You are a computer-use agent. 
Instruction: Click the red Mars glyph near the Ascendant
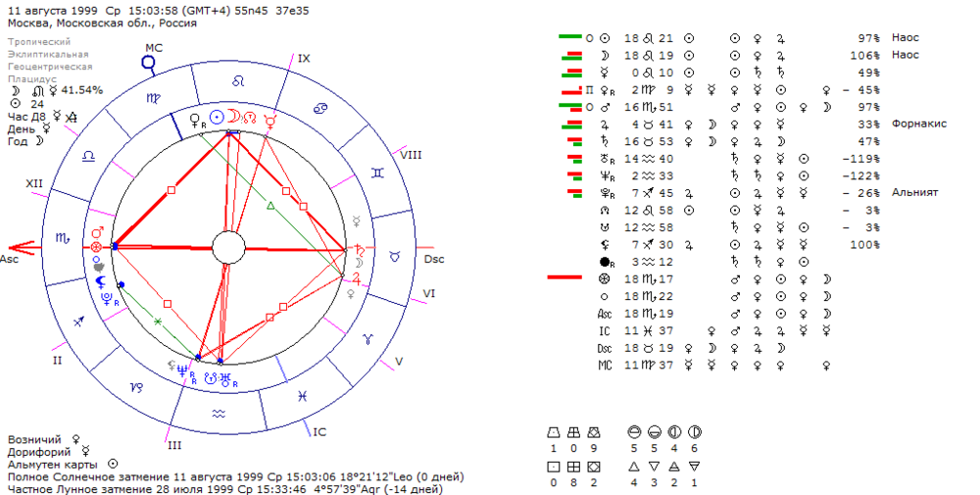pyautogui.click(x=97, y=234)
